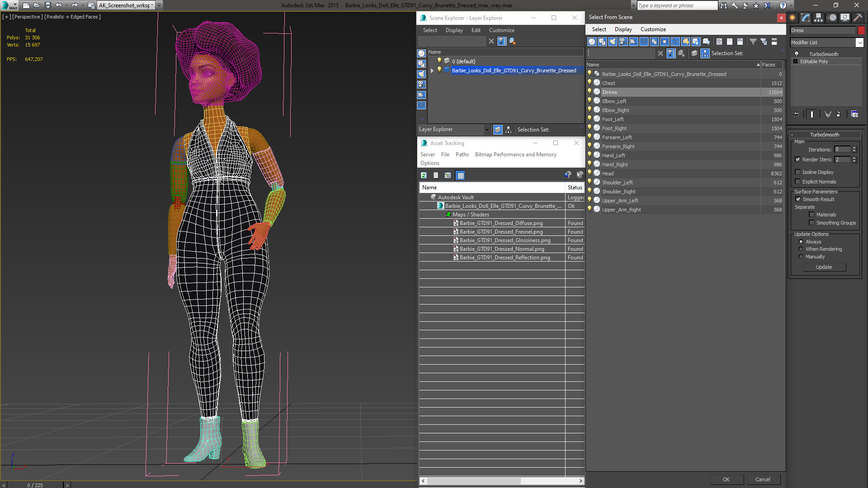Expand Editable Poly in modifier stack
This screenshot has height=488, width=868.
point(795,61)
